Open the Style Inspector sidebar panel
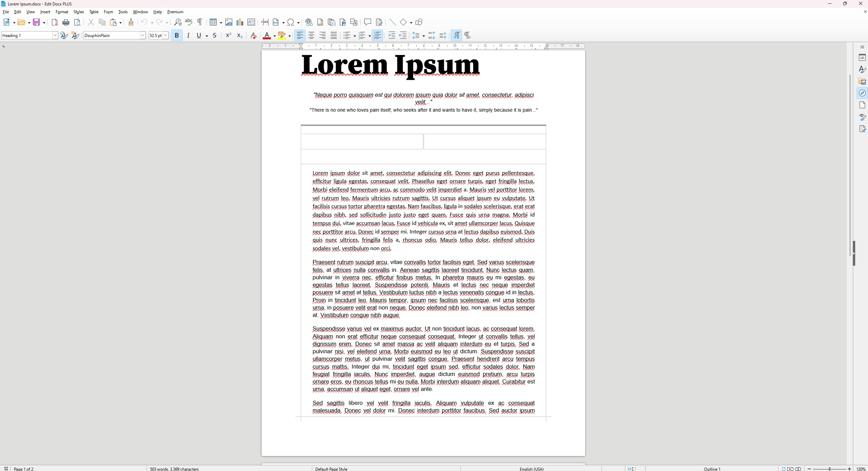Image resolution: width=868 pixels, height=471 pixels. pyautogui.click(x=862, y=117)
